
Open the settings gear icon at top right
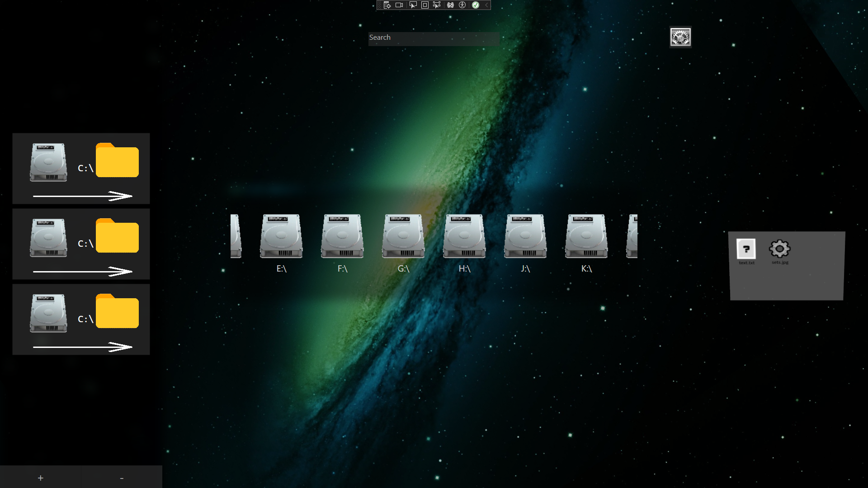tap(680, 37)
